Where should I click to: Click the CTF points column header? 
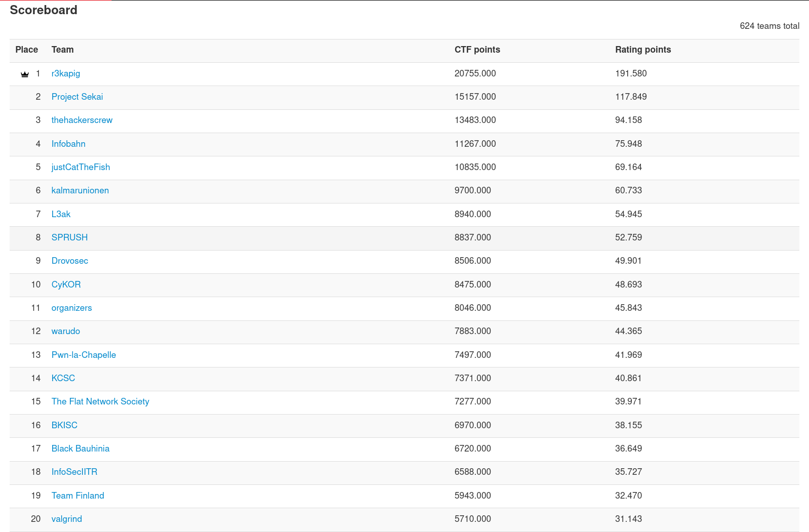click(477, 50)
